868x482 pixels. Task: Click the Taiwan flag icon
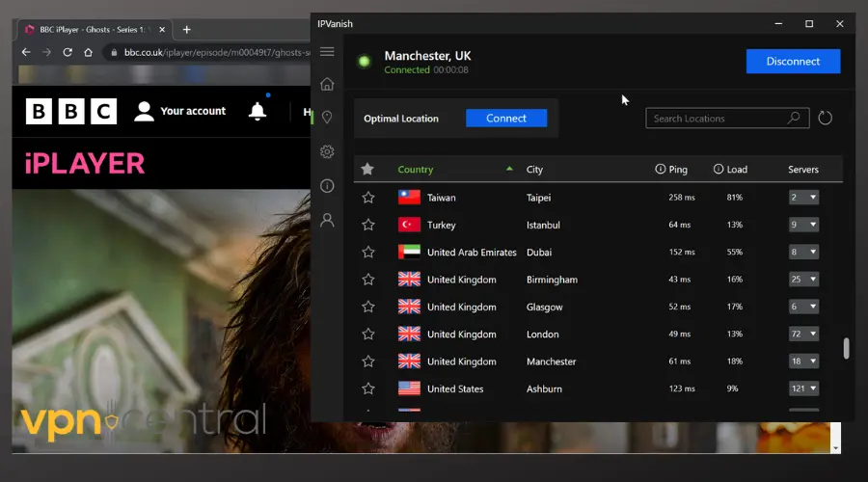pos(409,197)
